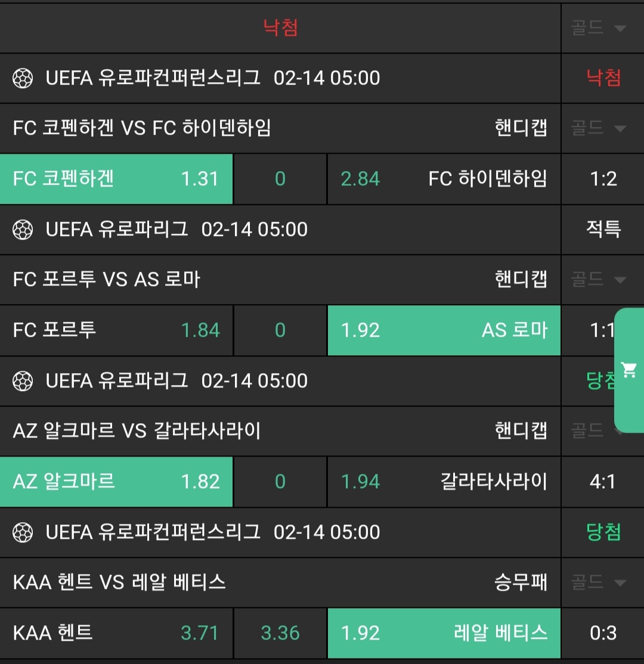
Task: Click soccer ball icon beside 코펜하겐 match league
Action: tap(23, 78)
